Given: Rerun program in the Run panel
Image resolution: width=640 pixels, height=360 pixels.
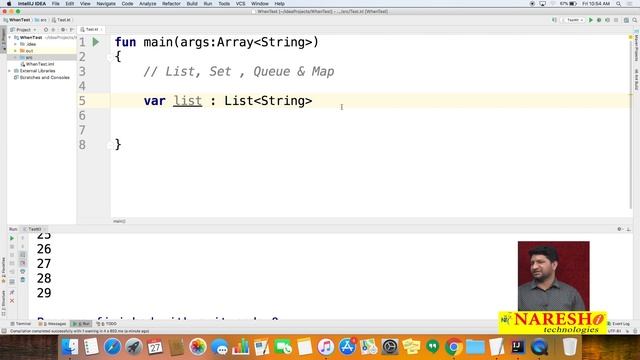Looking at the screenshot, I should pos(12,238).
